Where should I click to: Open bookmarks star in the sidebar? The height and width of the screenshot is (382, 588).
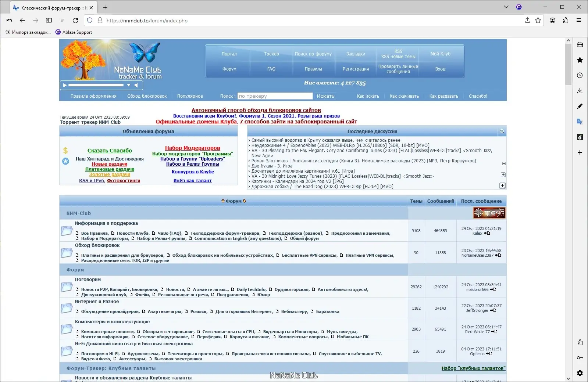580,60
